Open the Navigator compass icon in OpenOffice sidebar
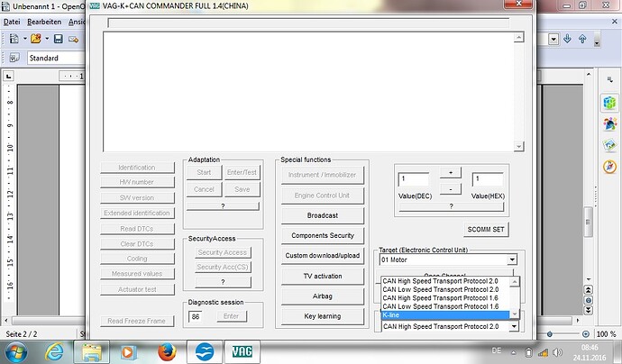The width and height of the screenshot is (622, 364). click(x=609, y=167)
